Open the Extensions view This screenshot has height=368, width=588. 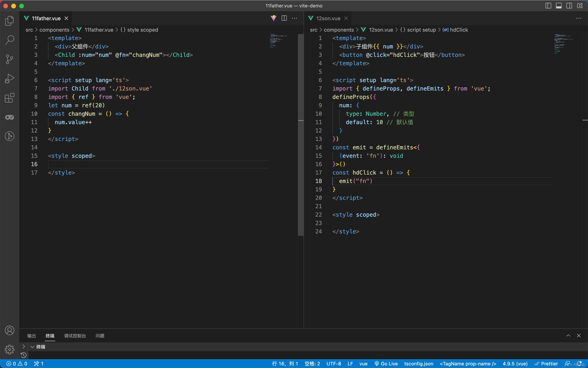[9, 98]
